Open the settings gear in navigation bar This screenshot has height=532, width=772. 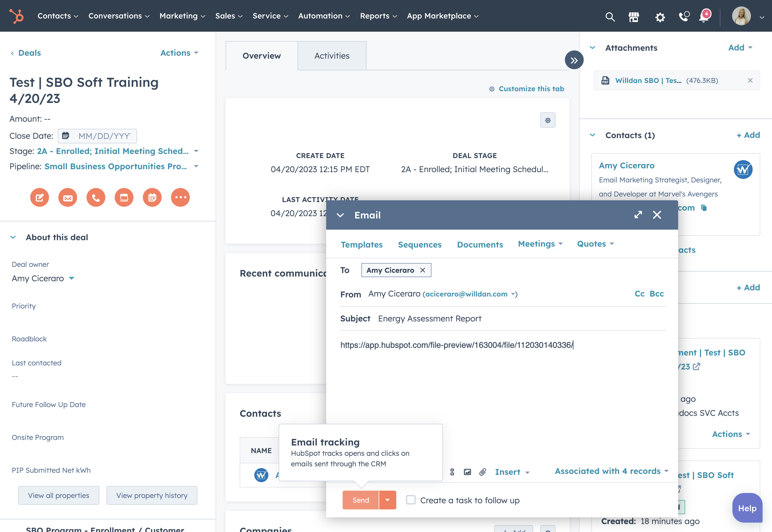click(660, 17)
